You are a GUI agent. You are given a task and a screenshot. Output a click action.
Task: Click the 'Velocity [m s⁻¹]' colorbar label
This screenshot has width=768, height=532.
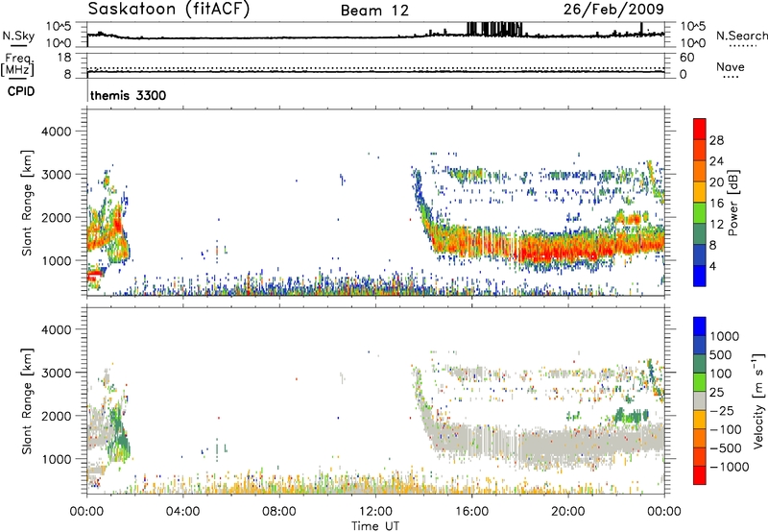758,400
